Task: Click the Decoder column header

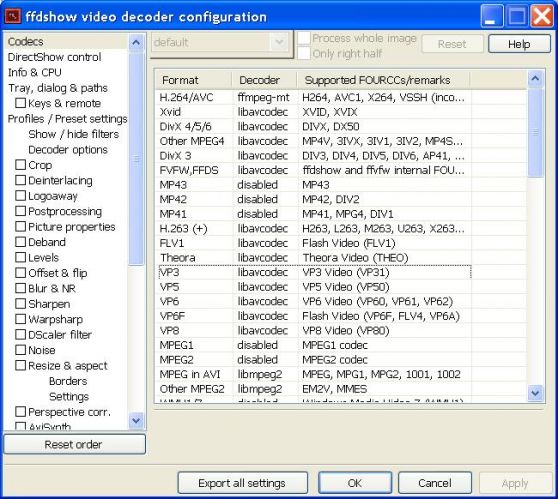Action: tap(264, 80)
